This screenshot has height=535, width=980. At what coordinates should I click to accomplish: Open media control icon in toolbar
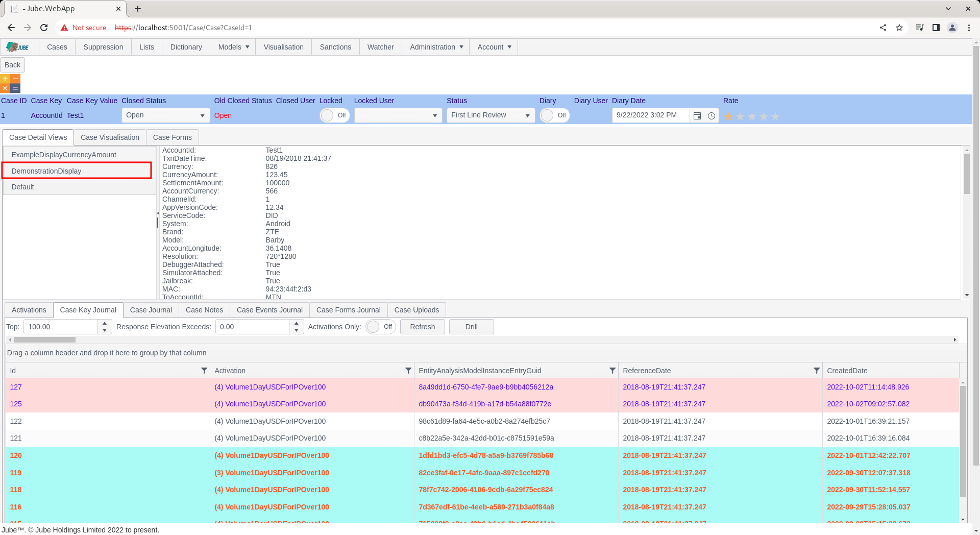[x=919, y=28]
